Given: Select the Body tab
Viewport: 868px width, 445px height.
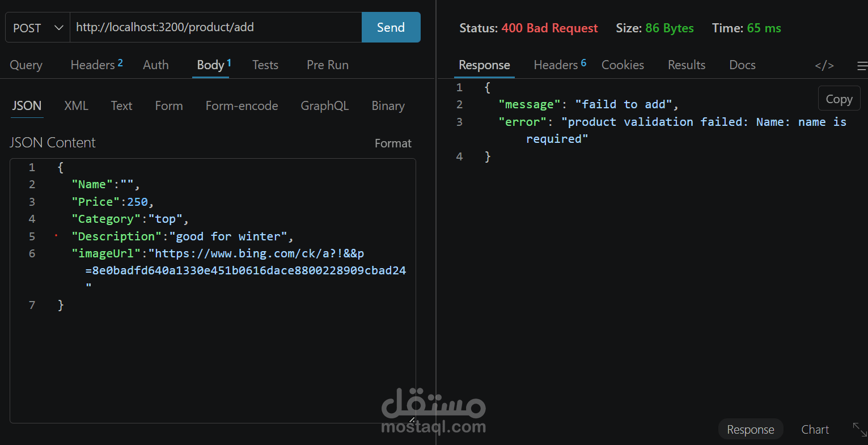Looking at the screenshot, I should [x=214, y=65].
